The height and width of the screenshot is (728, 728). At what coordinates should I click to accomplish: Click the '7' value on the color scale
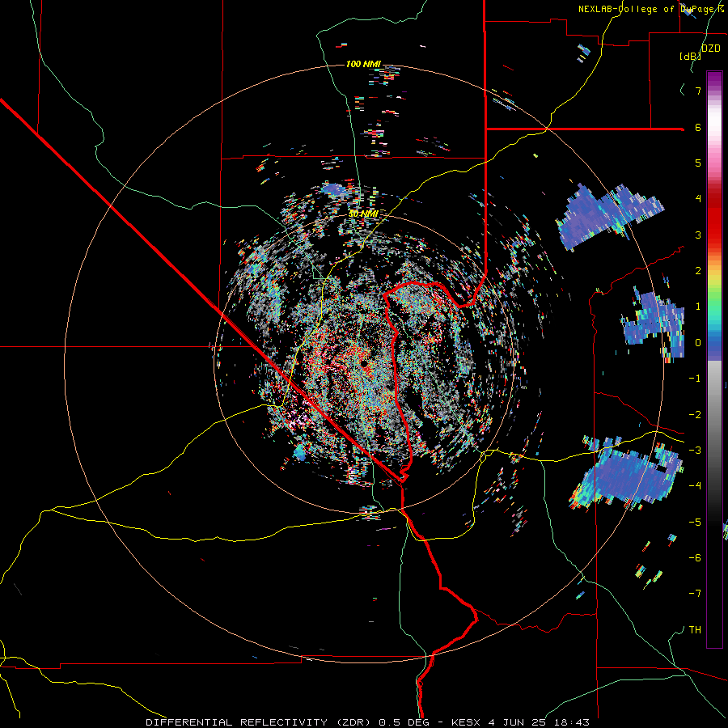click(698, 91)
